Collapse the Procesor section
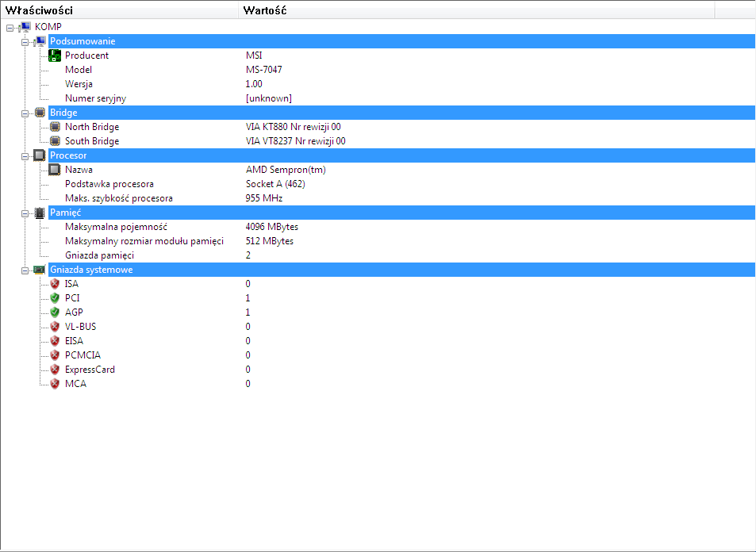This screenshot has height=552, width=756. tap(25, 157)
